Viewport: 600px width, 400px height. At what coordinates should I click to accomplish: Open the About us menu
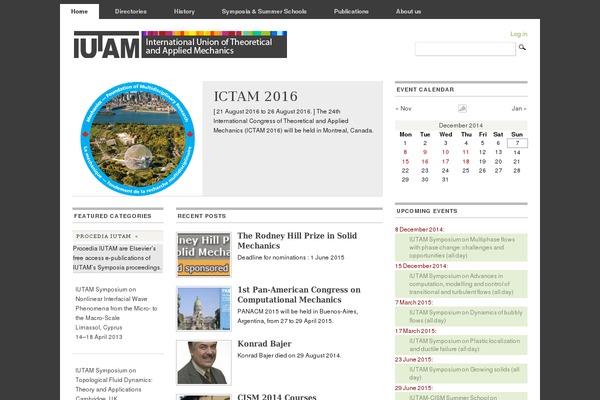pyautogui.click(x=408, y=11)
